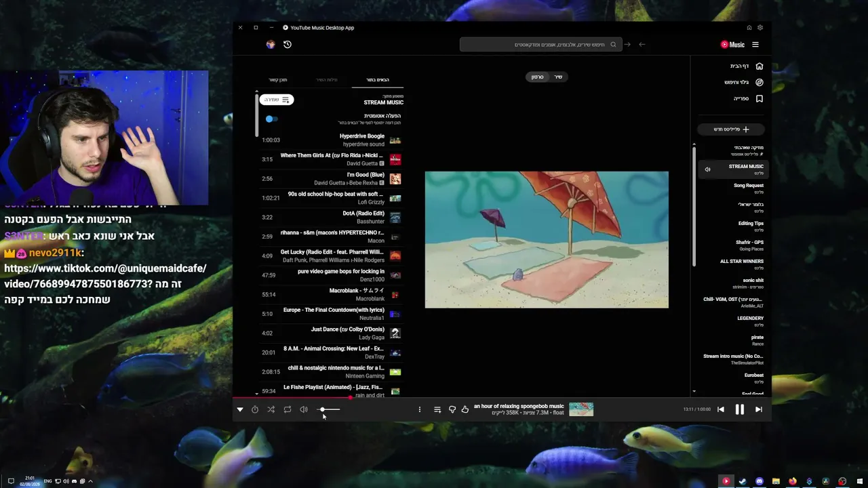Toggle shuffle in the player bar

(x=271, y=409)
